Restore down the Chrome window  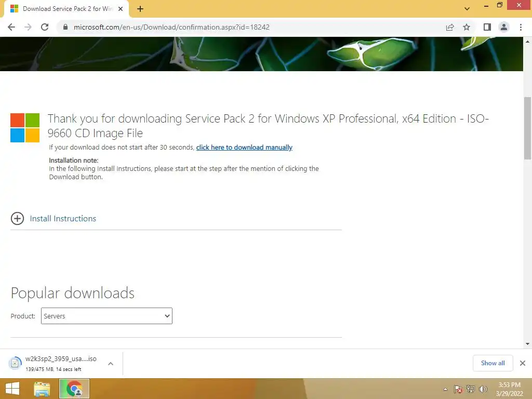(x=499, y=5)
